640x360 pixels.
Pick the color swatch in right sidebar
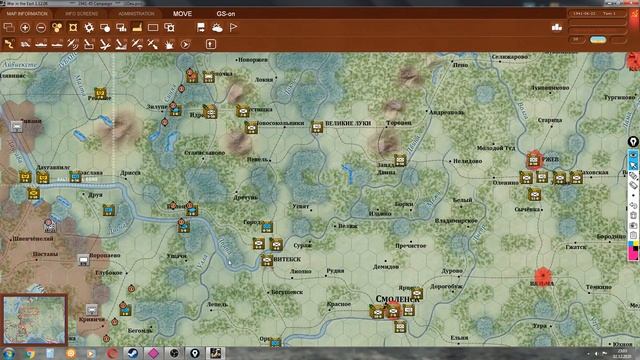pyautogui.click(x=633, y=250)
